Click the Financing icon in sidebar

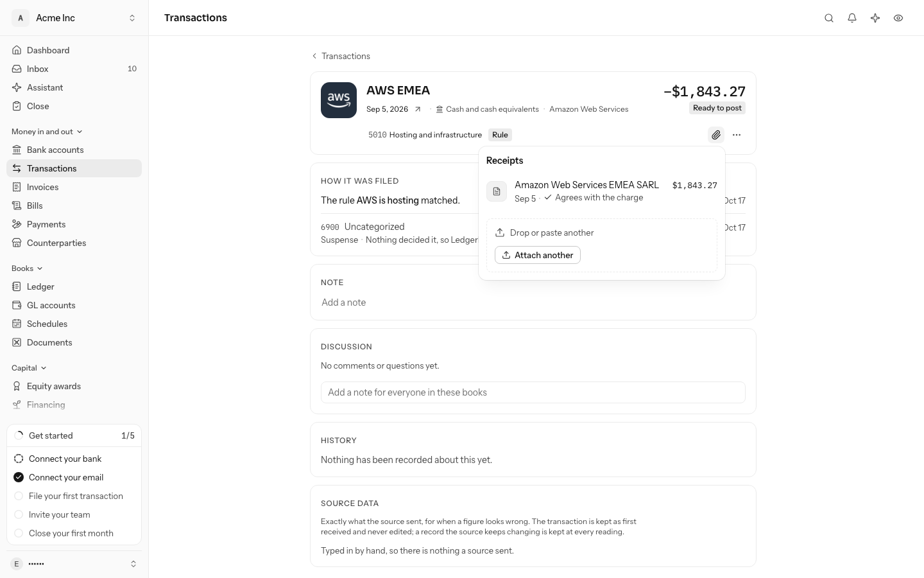[17, 405]
